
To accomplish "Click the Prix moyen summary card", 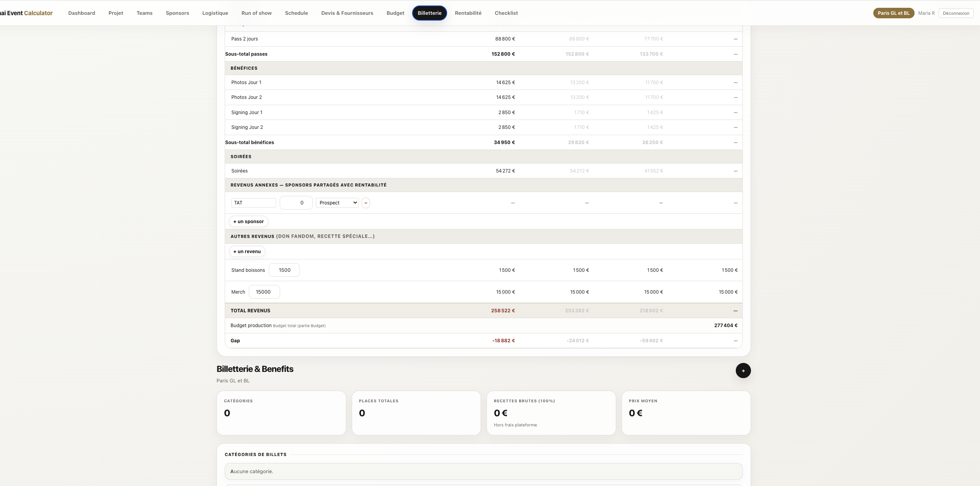I will click(686, 413).
